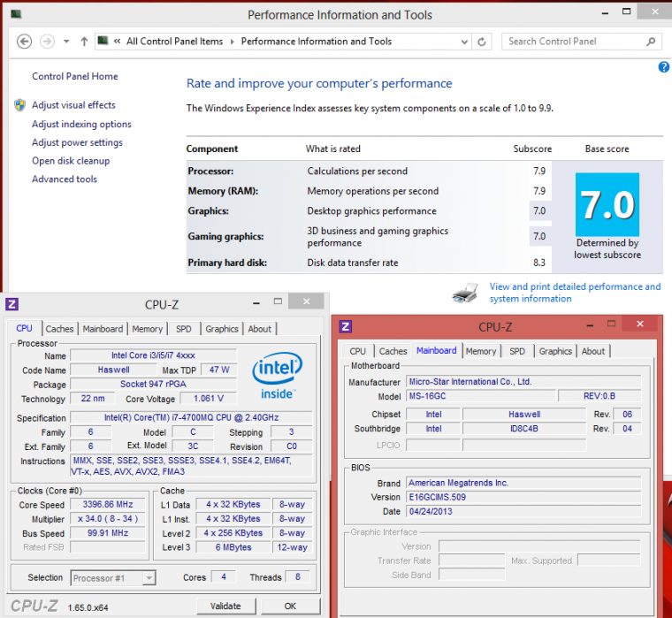
Task: Open Adjust indexing options link
Action: point(81,125)
